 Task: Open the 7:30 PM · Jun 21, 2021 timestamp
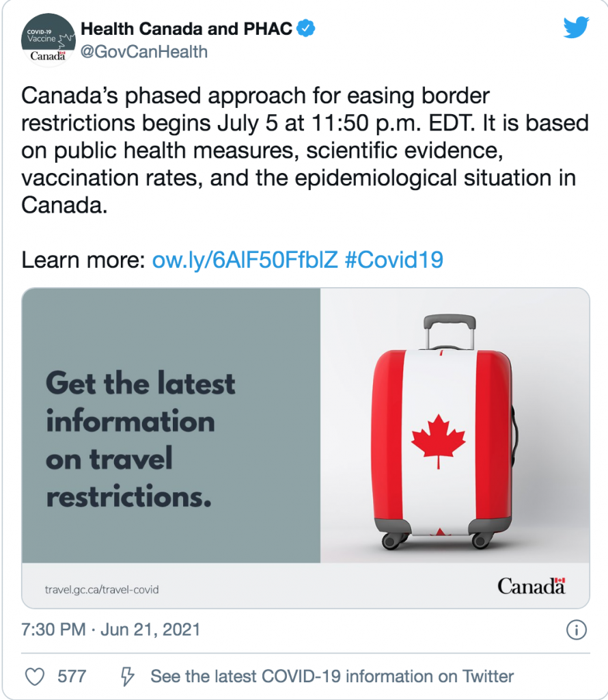tap(111, 630)
